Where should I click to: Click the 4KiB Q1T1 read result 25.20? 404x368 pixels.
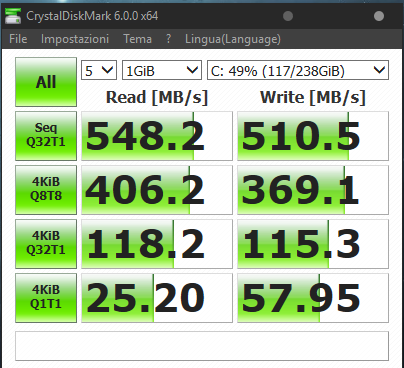157,298
